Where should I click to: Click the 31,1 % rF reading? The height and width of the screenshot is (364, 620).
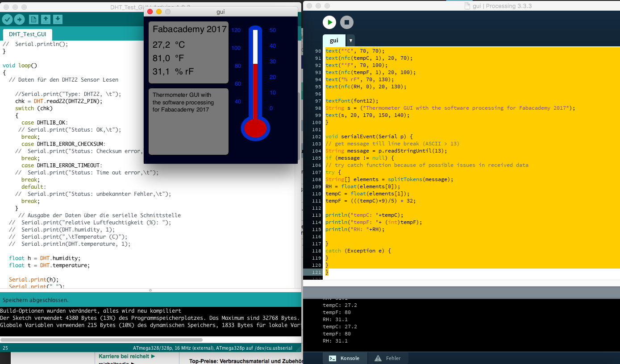[x=173, y=72]
